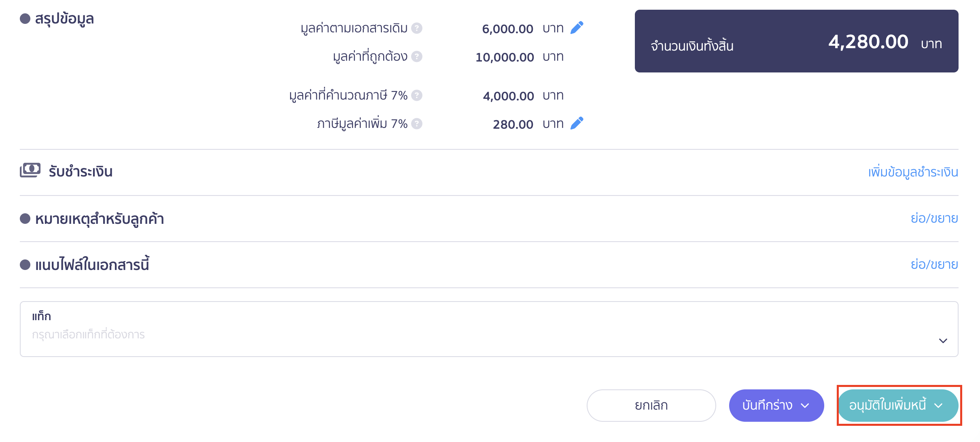Show help for ภาษีมูลค่าเพิ่ม 7%
The width and height of the screenshot is (980, 442).
[417, 124]
